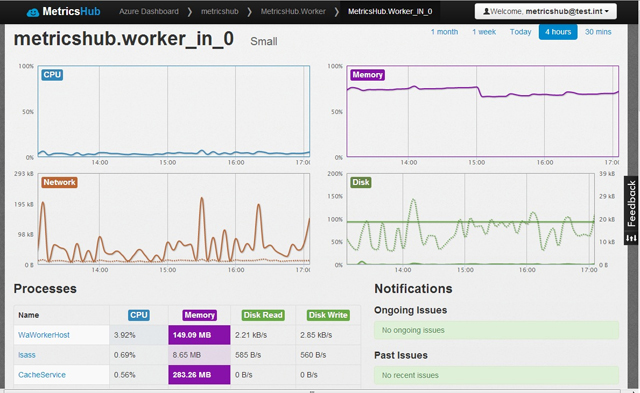Viewport: 640px width, 393px height.
Task: Click the 0.69% CPU value
Action: [x=124, y=355]
